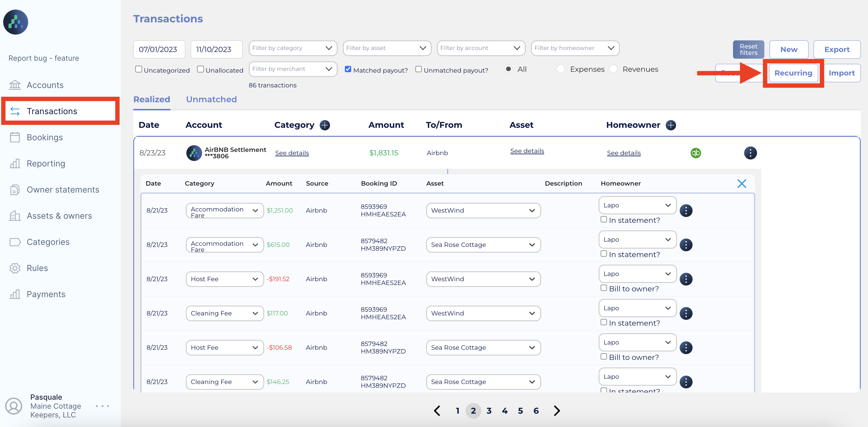Create a New transaction

(x=789, y=50)
